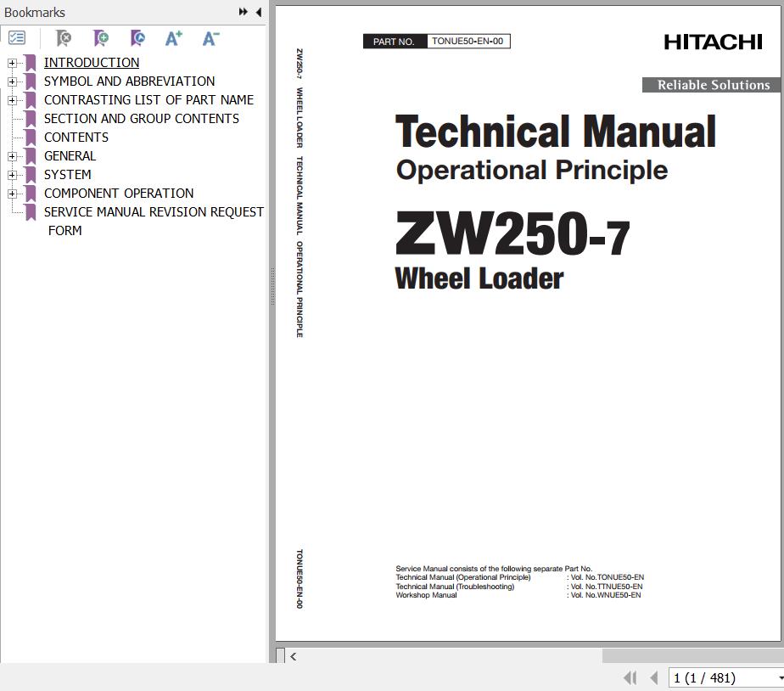Click the horizontal scrollbar track
The image size is (784, 691).
(x=450, y=656)
